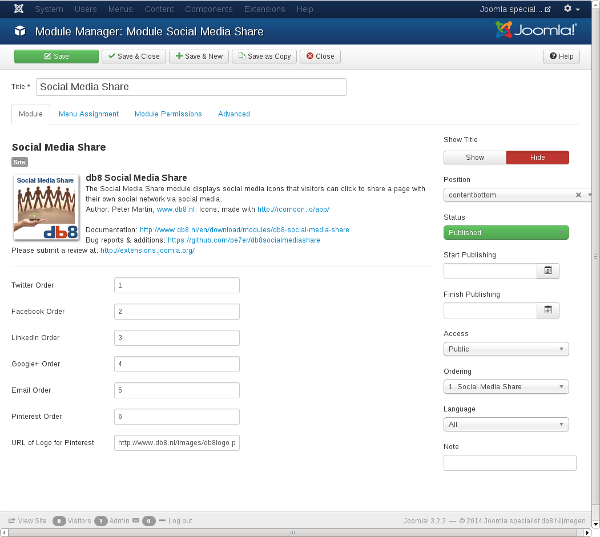The image size is (600, 537).
Task: Click Save & Close button
Action: pyautogui.click(x=134, y=56)
